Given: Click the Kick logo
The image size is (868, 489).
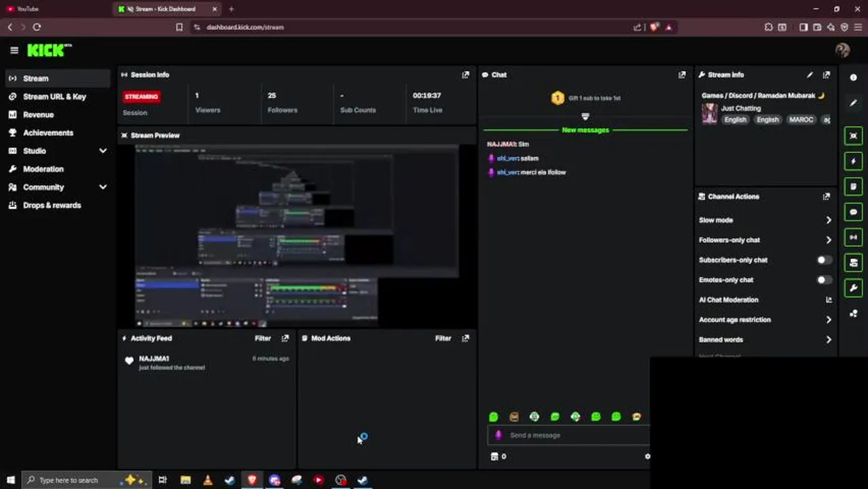Looking at the screenshot, I should coord(49,50).
